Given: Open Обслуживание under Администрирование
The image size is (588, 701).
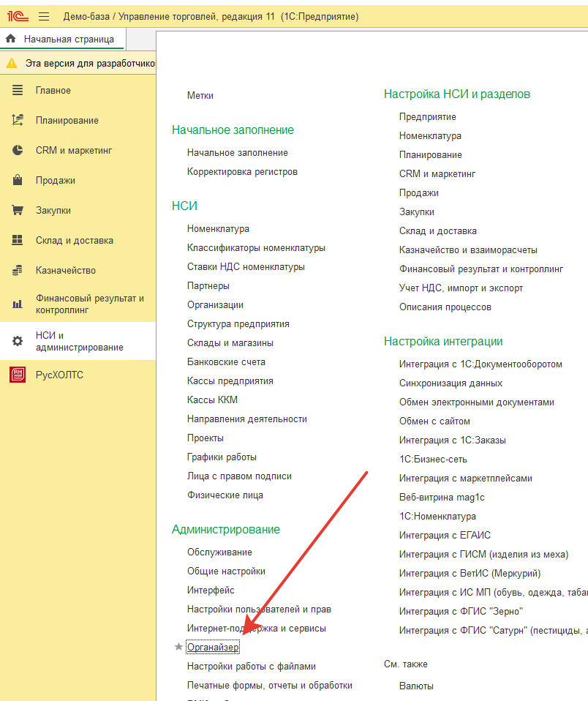Looking at the screenshot, I should (x=219, y=552).
